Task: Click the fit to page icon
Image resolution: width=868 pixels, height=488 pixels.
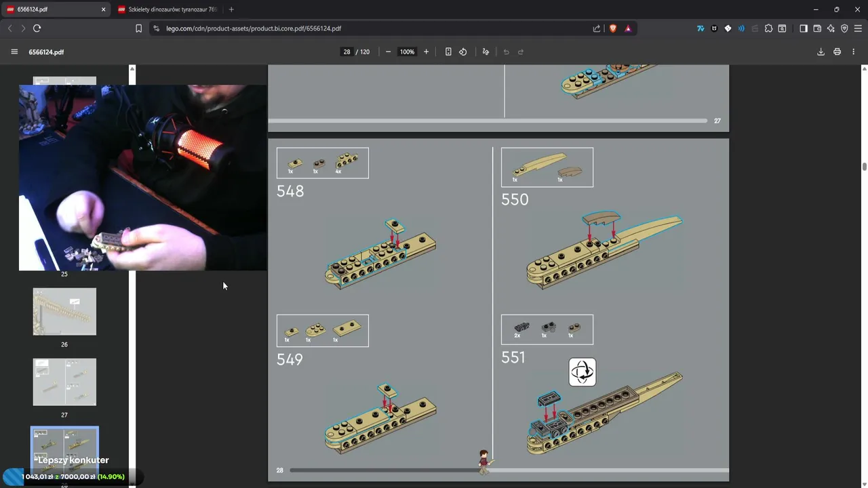Action: point(448,52)
